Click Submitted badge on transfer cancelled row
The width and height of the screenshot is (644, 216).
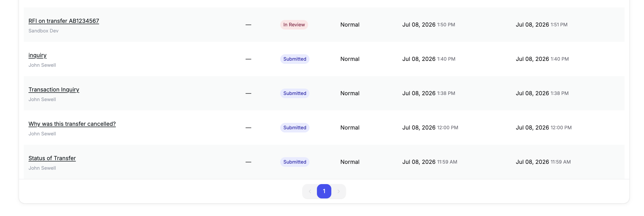[295, 128]
